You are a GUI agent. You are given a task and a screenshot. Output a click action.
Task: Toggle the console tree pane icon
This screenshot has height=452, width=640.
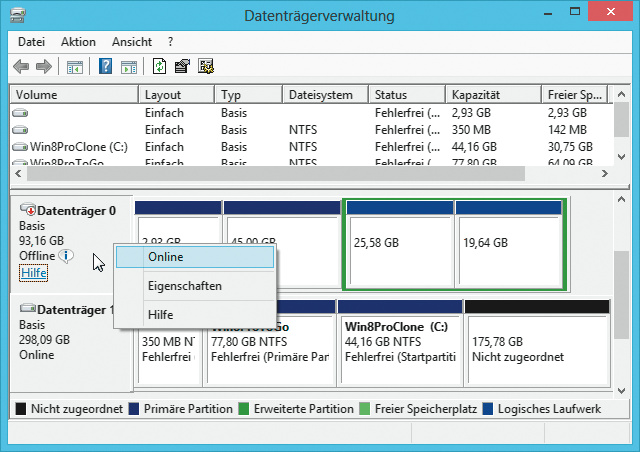74,67
